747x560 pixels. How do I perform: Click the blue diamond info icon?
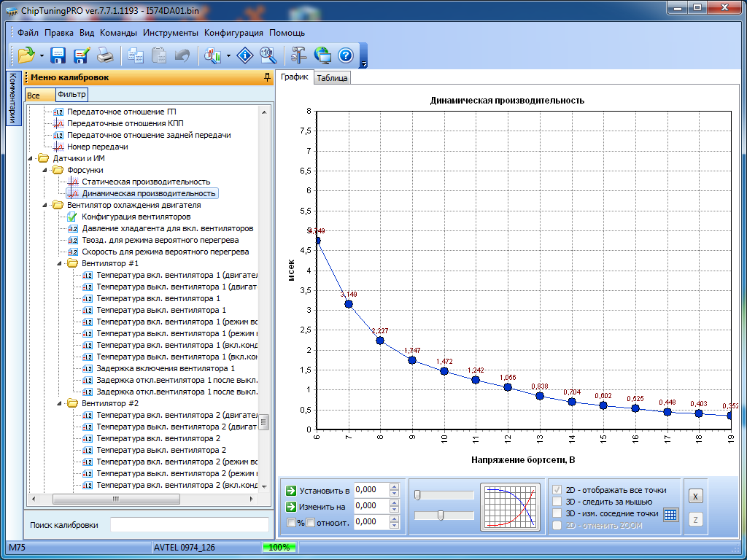click(246, 55)
